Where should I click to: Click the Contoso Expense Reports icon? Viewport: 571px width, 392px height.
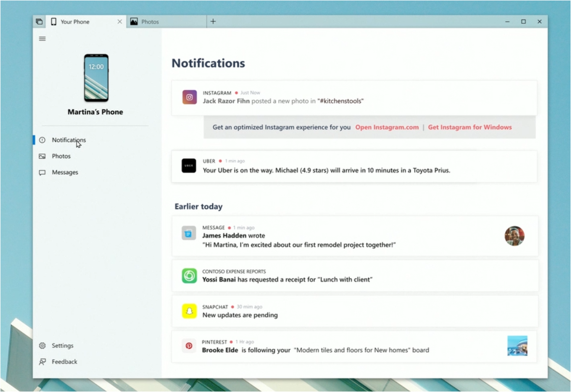tap(189, 276)
